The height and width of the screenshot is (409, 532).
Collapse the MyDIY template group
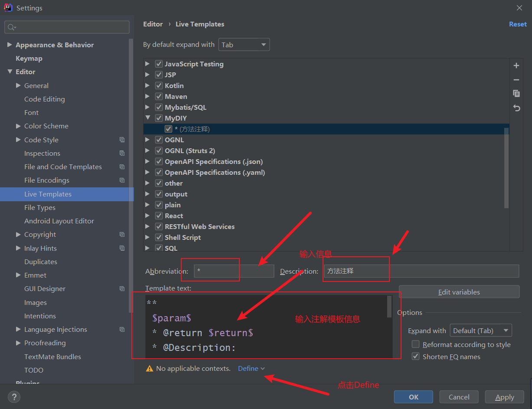point(148,118)
